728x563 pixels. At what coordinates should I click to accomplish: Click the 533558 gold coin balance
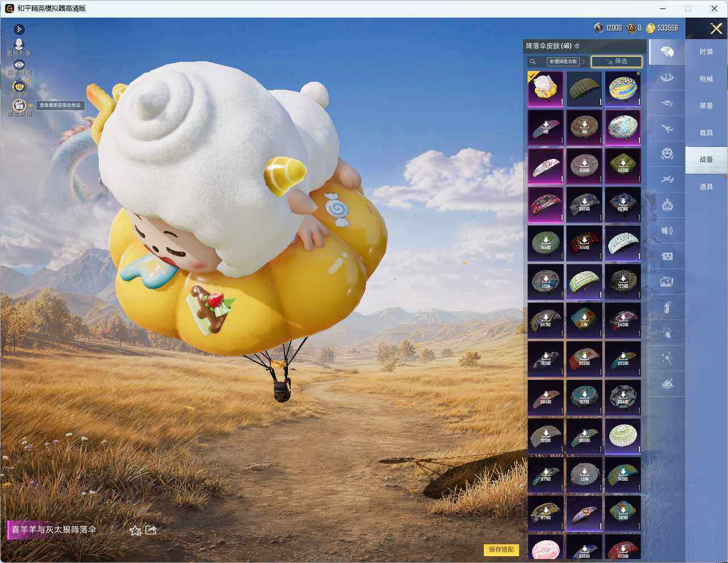(667, 28)
